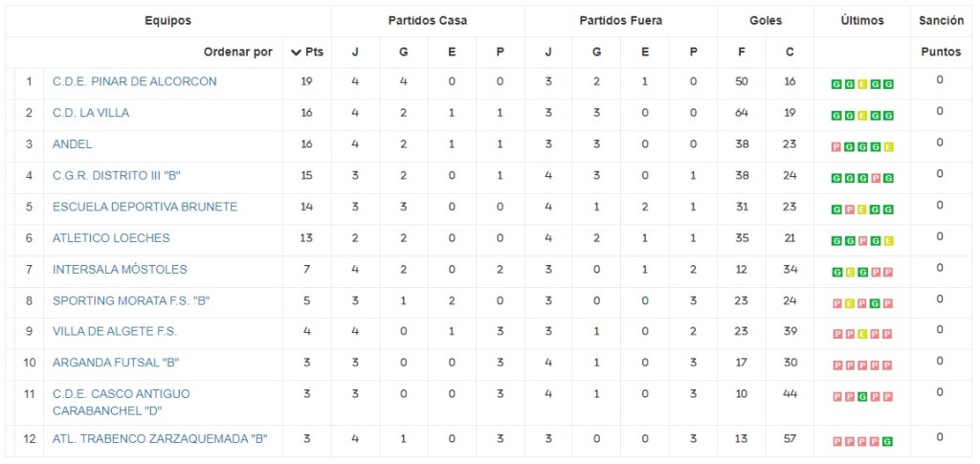Open the C.D. LA VILLA team link
The width and height of the screenshot is (980, 464).
click(91, 113)
